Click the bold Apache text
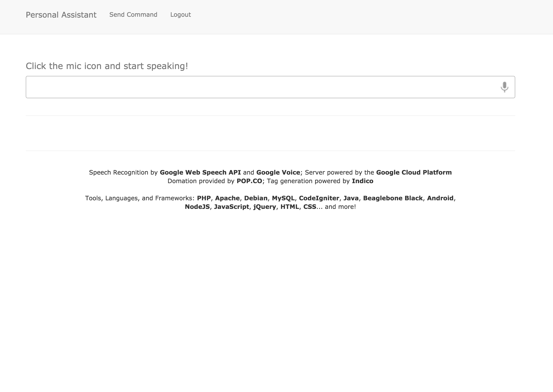This screenshot has height=392, width=553. click(x=227, y=198)
